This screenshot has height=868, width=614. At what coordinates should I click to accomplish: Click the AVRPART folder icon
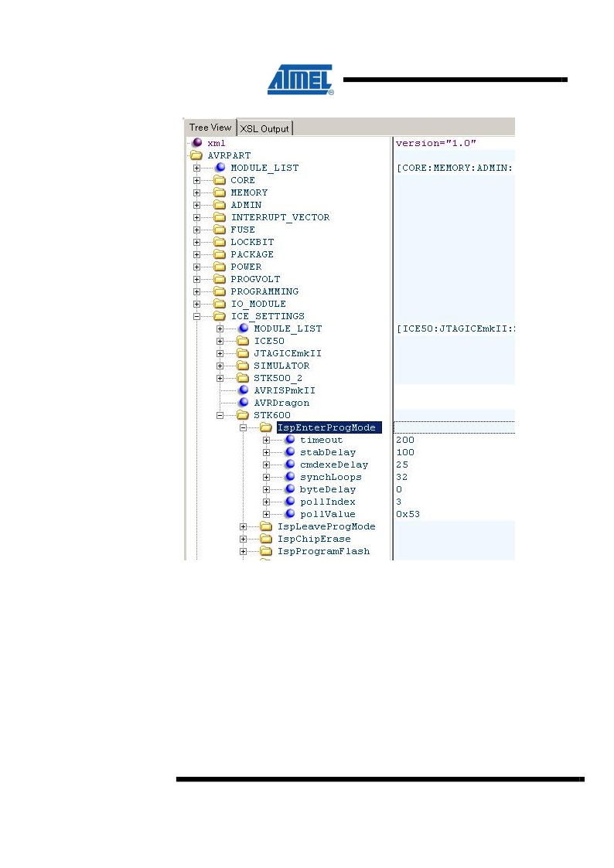coord(196,155)
